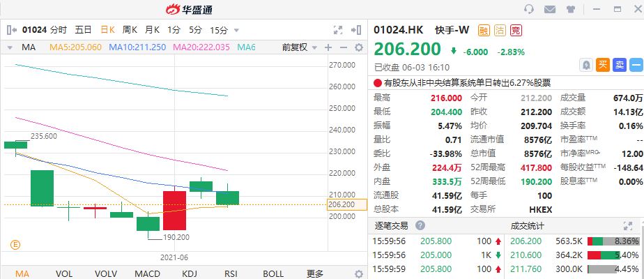The image size is (644, 279).
Task: Select the KDJ indicator tab
Action: coord(190,273)
